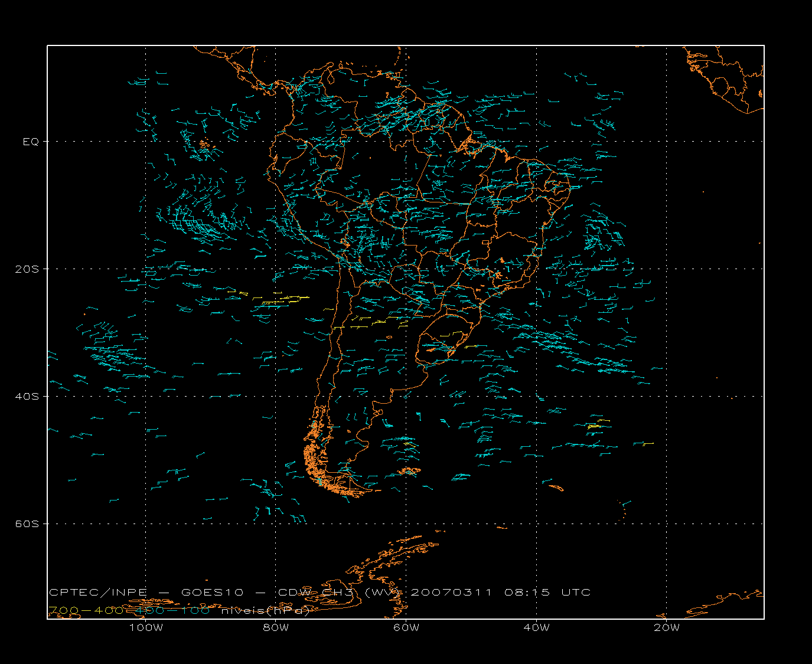Screen dimensions: 812x664
Task: Click the EQ latitude label
Action: pos(31,142)
